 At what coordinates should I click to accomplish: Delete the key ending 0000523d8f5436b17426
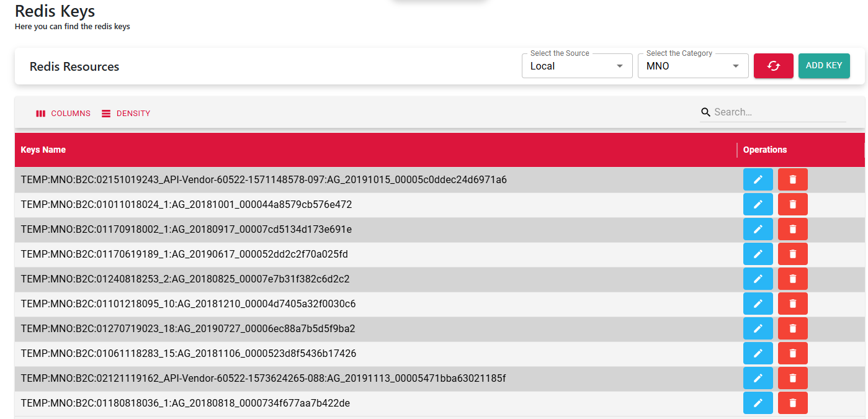coord(792,354)
